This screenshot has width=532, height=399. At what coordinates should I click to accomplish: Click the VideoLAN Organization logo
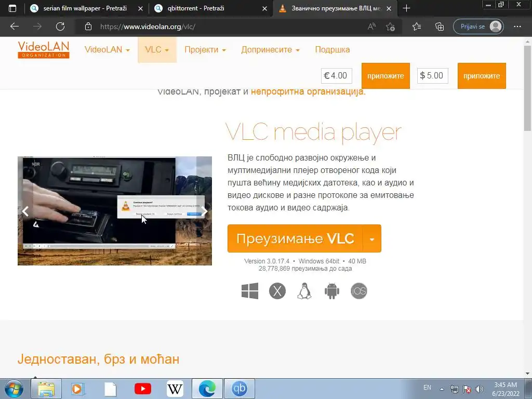click(x=44, y=50)
